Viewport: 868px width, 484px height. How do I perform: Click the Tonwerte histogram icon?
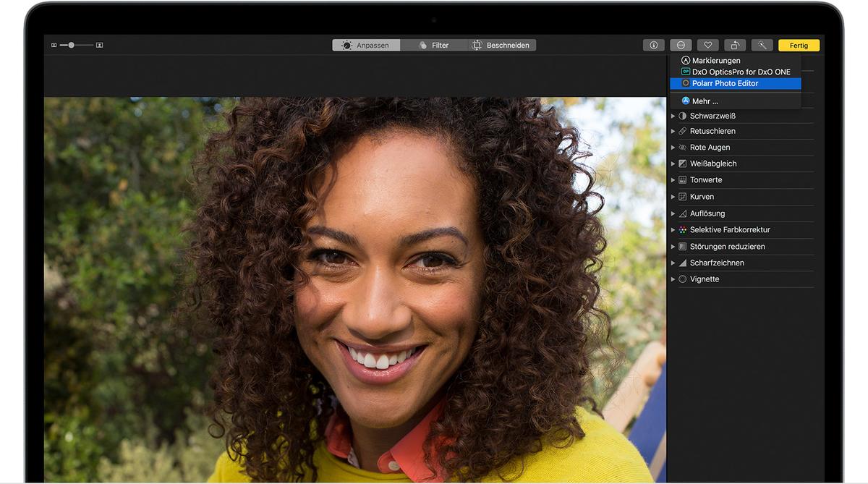pyautogui.click(x=682, y=179)
